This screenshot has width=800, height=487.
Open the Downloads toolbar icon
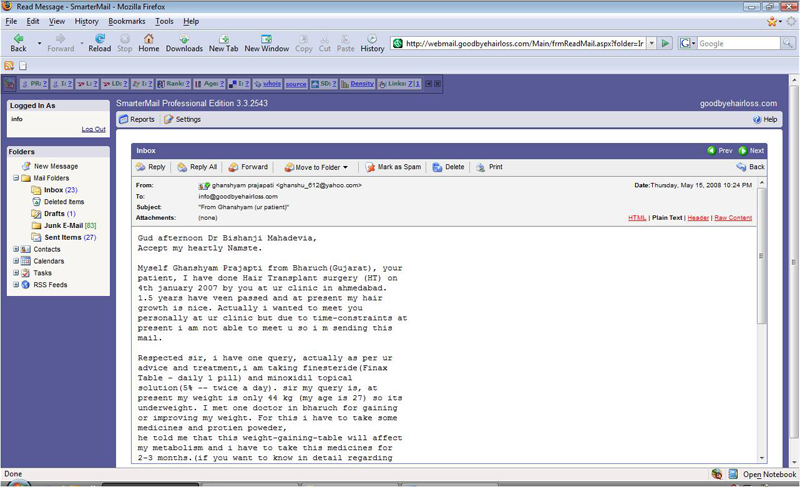(184, 42)
